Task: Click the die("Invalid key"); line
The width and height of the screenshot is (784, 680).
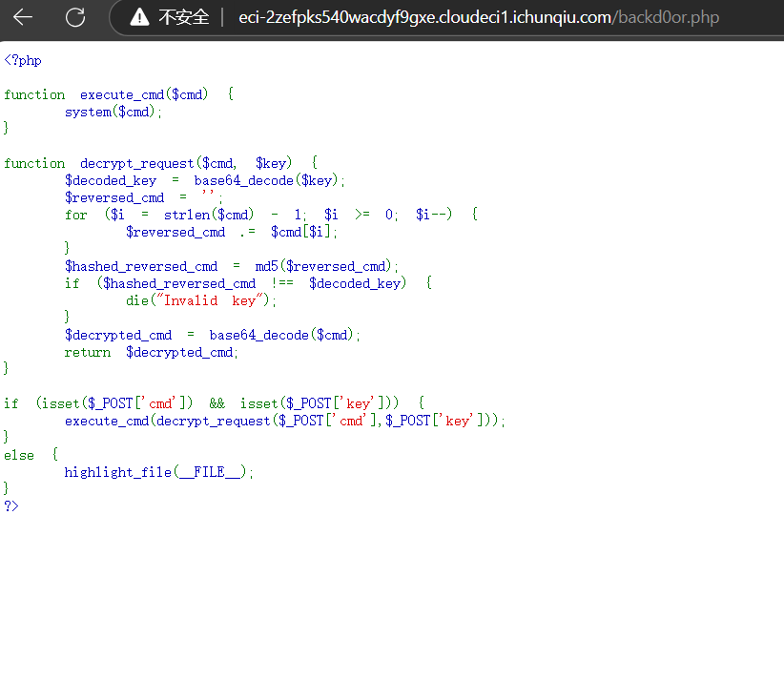Action: pos(201,300)
